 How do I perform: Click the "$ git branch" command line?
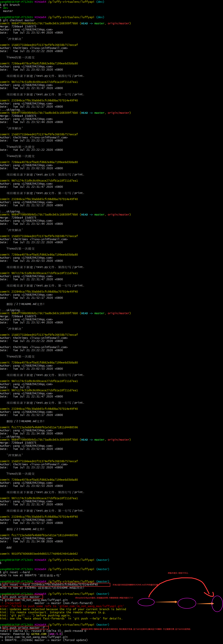pos(10,5)
